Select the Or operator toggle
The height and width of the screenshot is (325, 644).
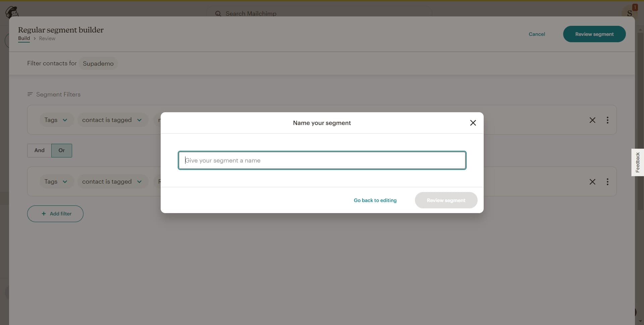point(61,150)
